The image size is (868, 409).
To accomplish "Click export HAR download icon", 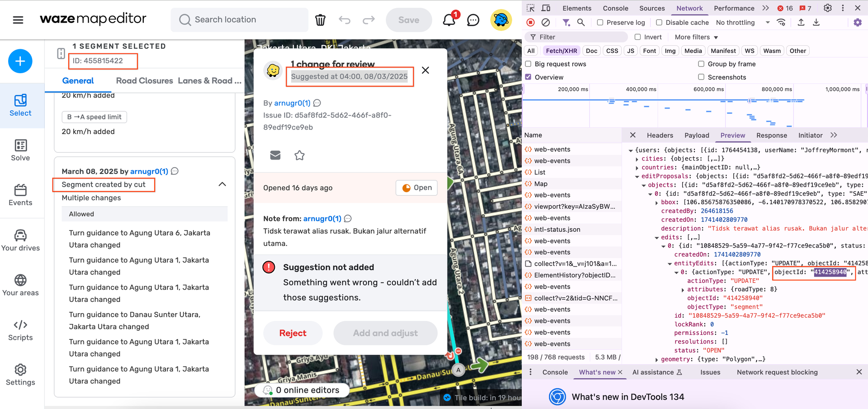I will click(x=816, y=22).
